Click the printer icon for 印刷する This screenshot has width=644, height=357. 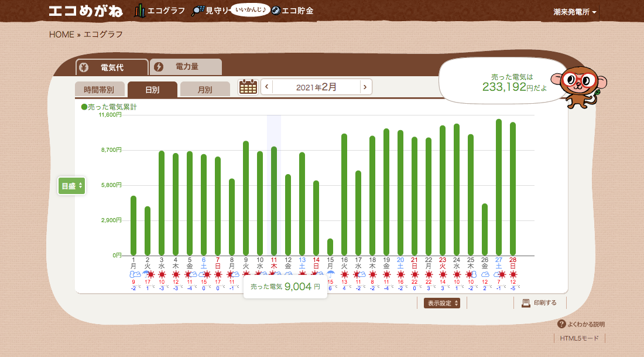[x=526, y=303]
